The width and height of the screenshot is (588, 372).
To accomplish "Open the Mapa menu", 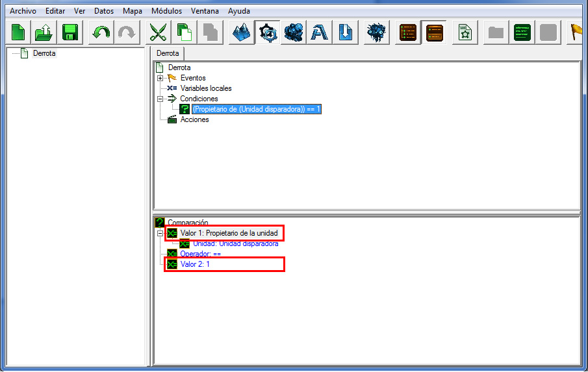I will coord(133,11).
